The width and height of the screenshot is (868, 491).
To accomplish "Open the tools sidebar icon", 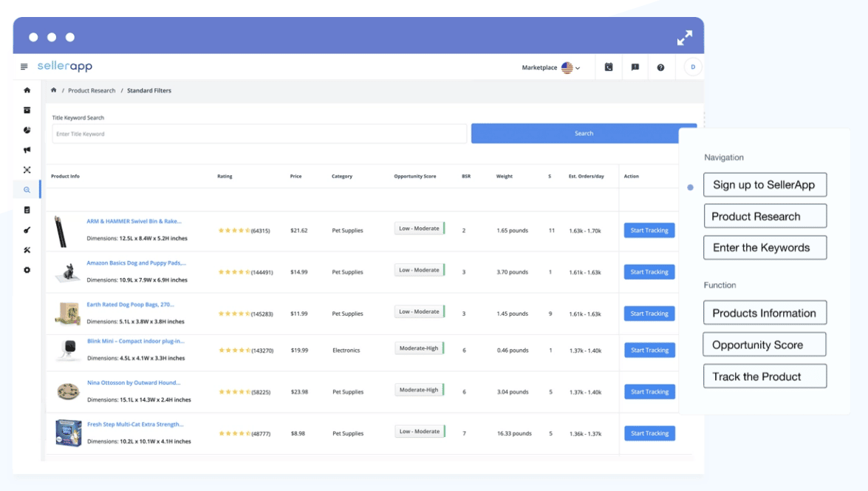I will click(x=27, y=250).
